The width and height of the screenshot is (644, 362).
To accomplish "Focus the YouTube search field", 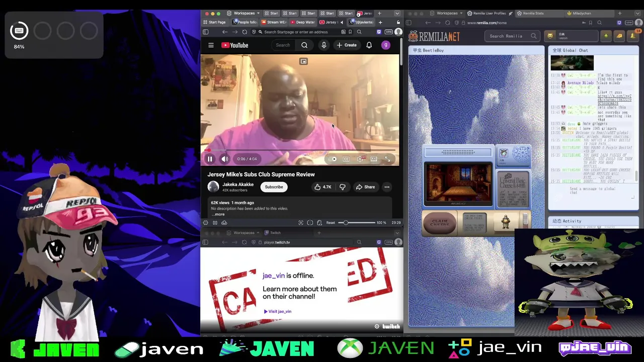I will pos(283,45).
